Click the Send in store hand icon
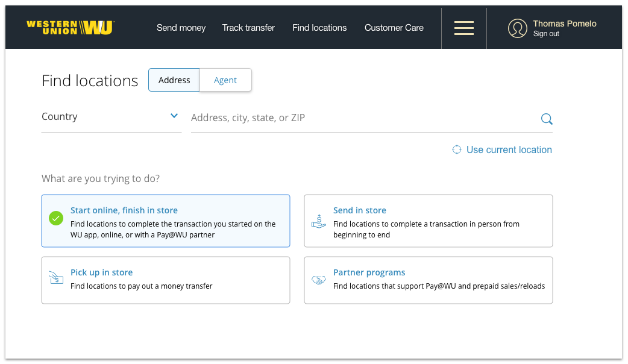 319,221
